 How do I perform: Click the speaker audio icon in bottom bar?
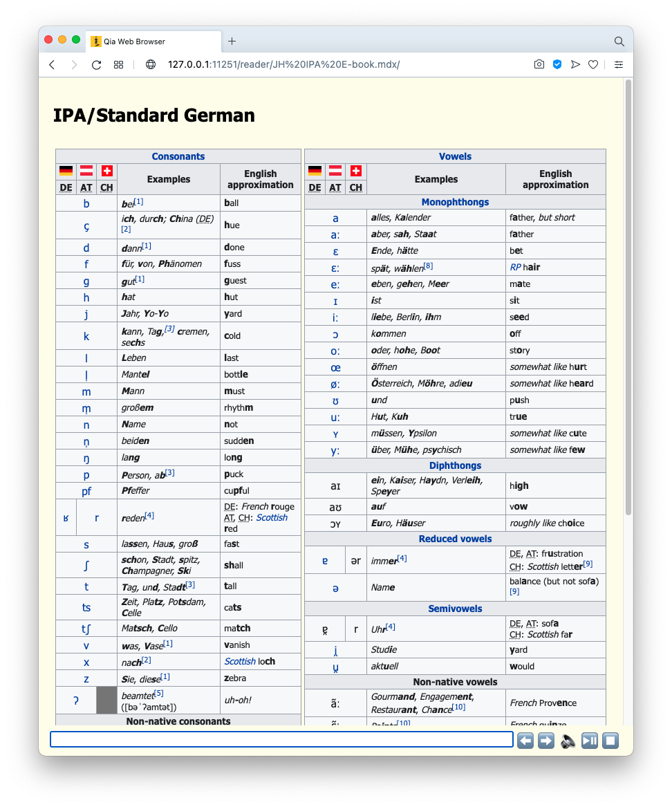tap(568, 741)
